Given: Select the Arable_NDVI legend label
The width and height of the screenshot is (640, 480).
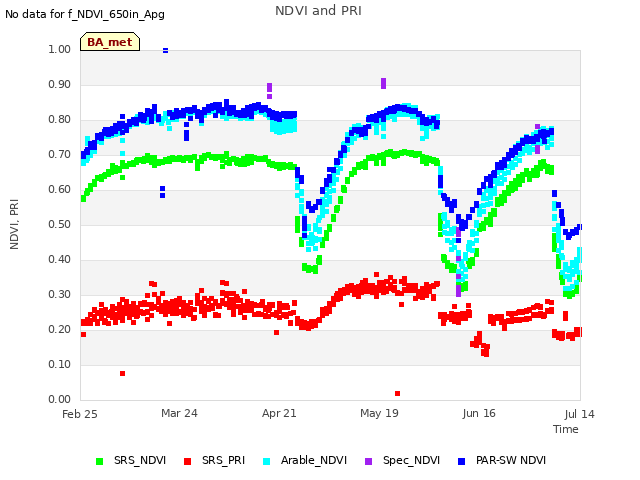Looking at the screenshot, I should [313, 460].
